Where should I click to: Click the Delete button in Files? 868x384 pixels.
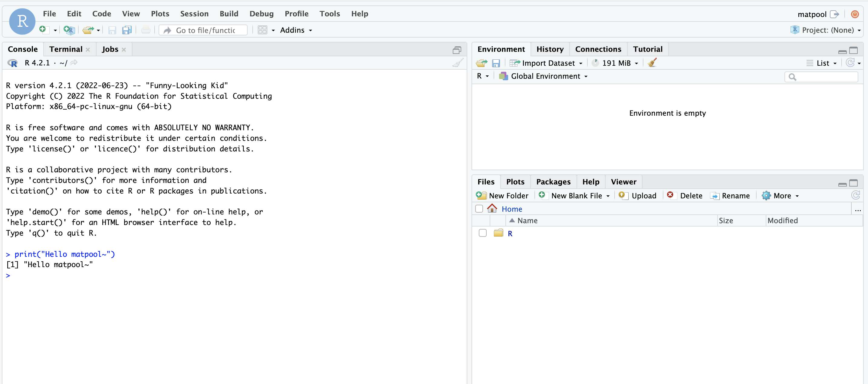coord(685,196)
